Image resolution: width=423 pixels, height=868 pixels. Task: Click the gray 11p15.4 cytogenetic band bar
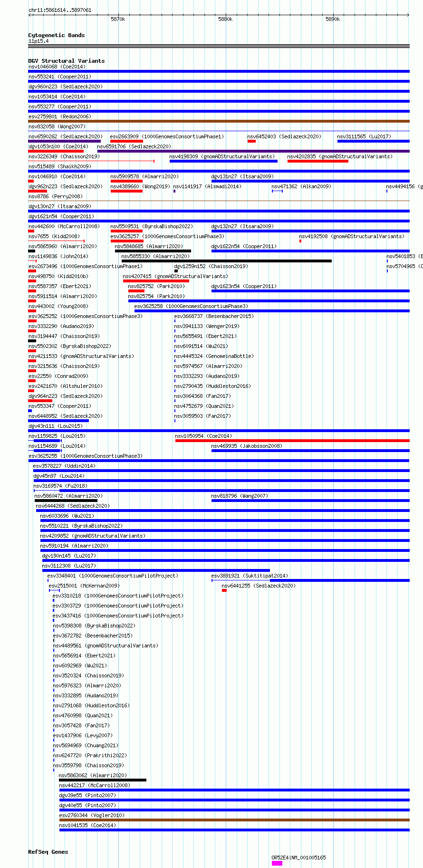219,46
